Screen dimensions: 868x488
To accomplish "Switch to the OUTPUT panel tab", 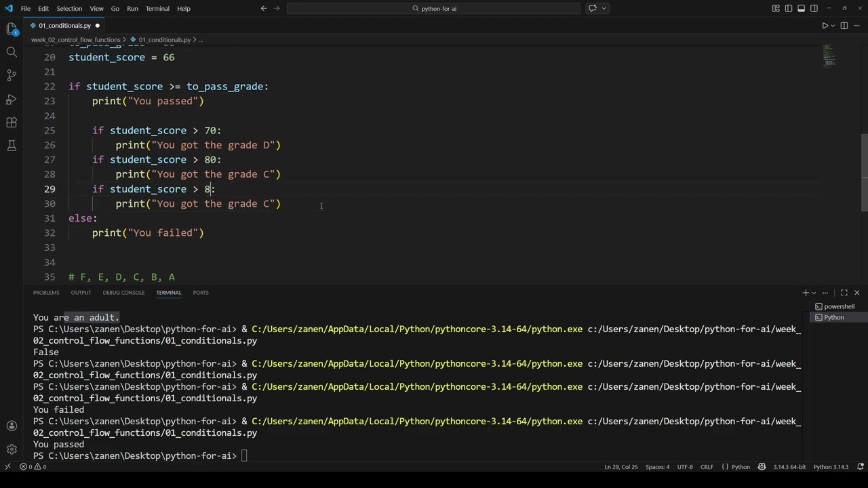I will [81, 293].
